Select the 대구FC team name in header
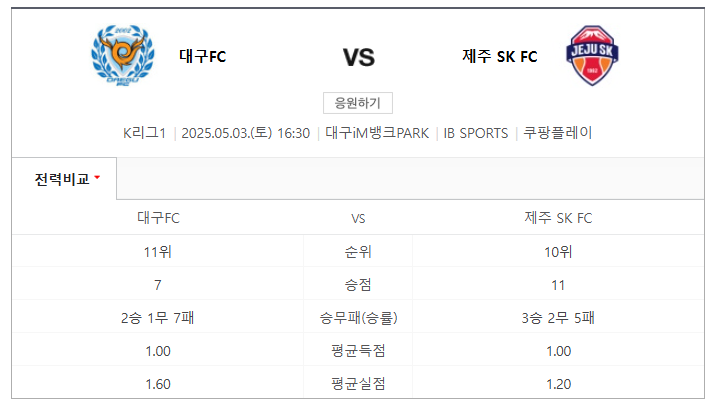The height and width of the screenshot is (406, 710). [x=202, y=57]
